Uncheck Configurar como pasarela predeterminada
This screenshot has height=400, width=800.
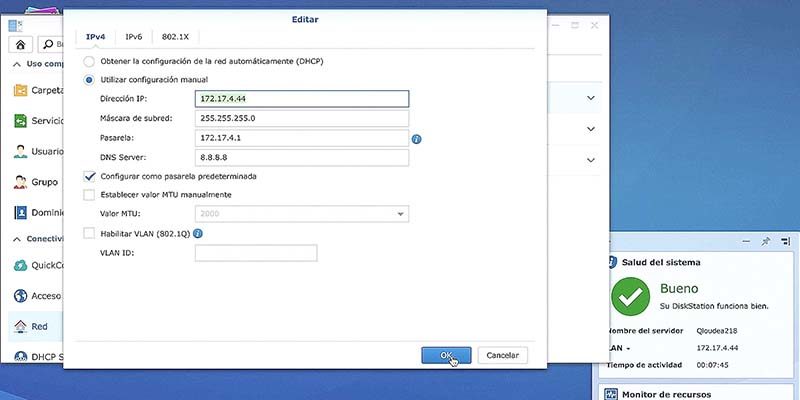coord(89,177)
